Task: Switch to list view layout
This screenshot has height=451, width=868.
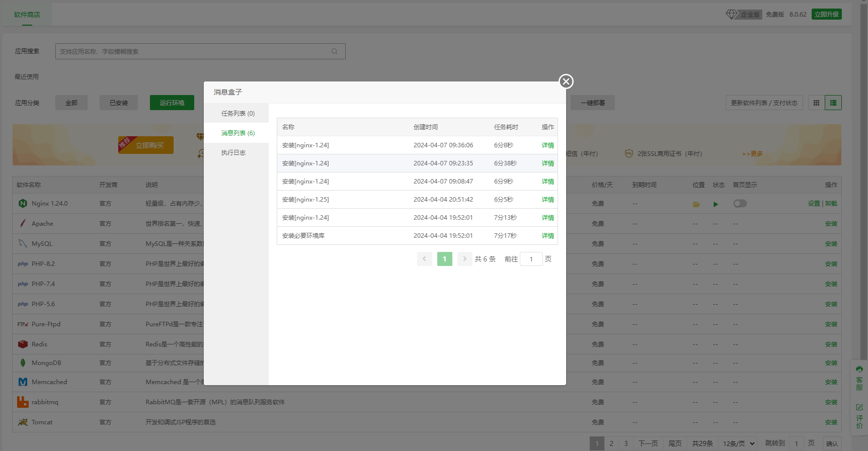Action: 833,103
